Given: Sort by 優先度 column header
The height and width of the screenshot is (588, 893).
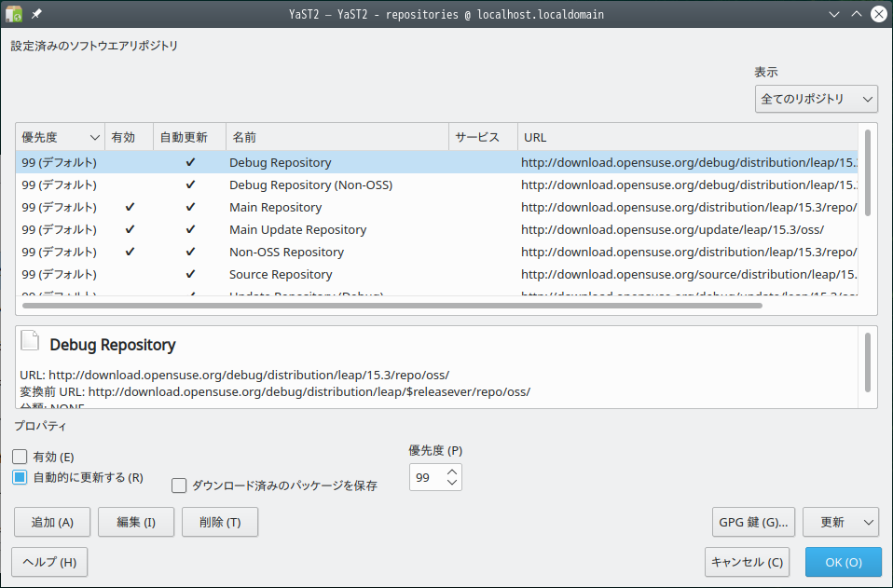Looking at the screenshot, I should pos(61,137).
